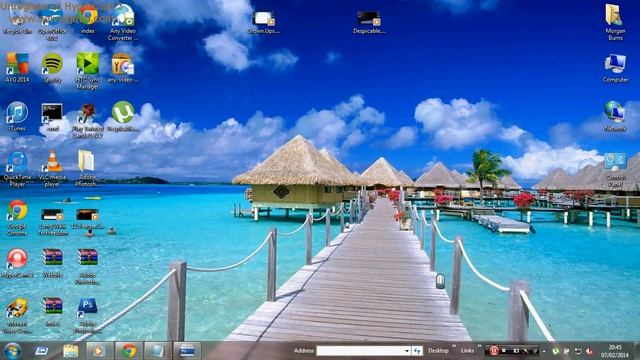
Task: Select the Chrome 'index' HTML file icon
Action: 88,19
